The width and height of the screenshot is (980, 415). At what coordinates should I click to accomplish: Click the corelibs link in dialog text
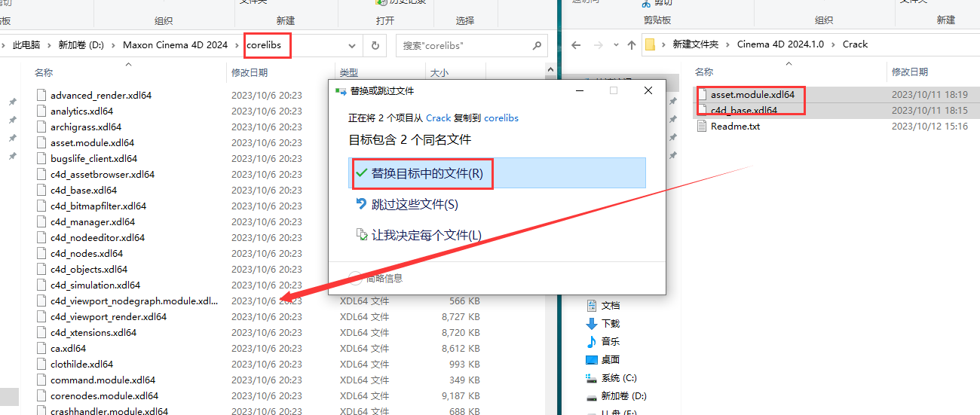pyautogui.click(x=501, y=118)
